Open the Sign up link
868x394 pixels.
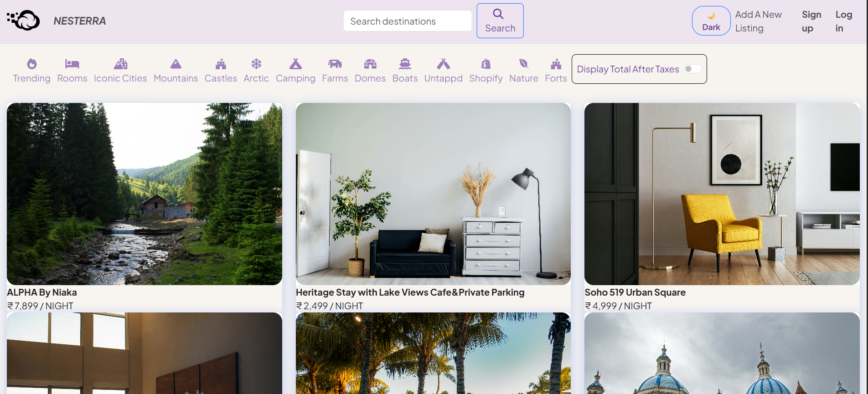tap(811, 21)
